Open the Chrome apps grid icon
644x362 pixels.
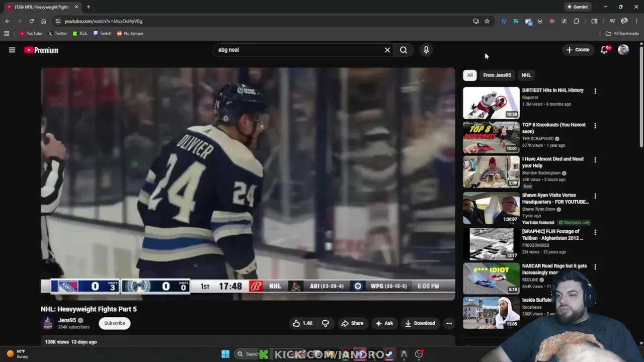pos(7,34)
